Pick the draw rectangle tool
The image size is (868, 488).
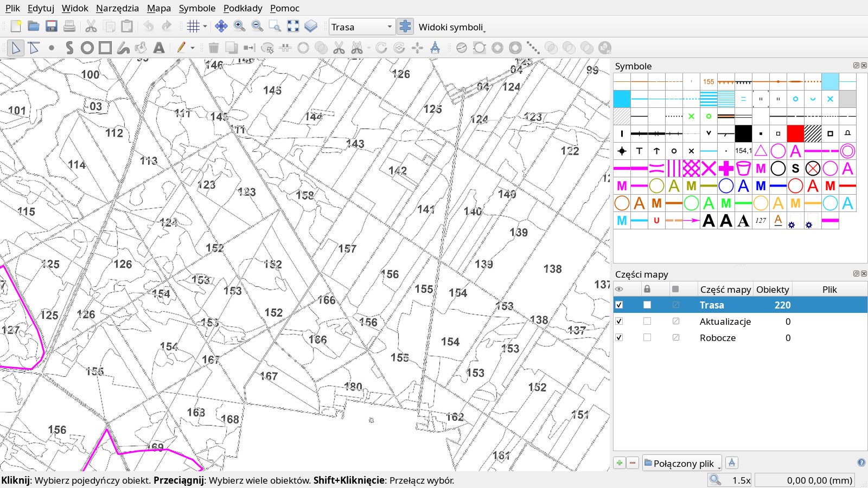[x=105, y=48]
